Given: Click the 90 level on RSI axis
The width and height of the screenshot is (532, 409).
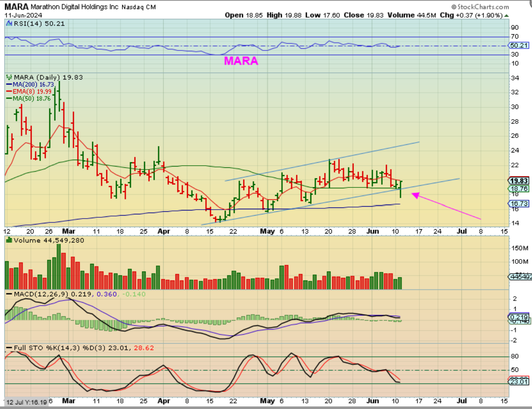Looking at the screenshot, I should click(x=514, y=27).
